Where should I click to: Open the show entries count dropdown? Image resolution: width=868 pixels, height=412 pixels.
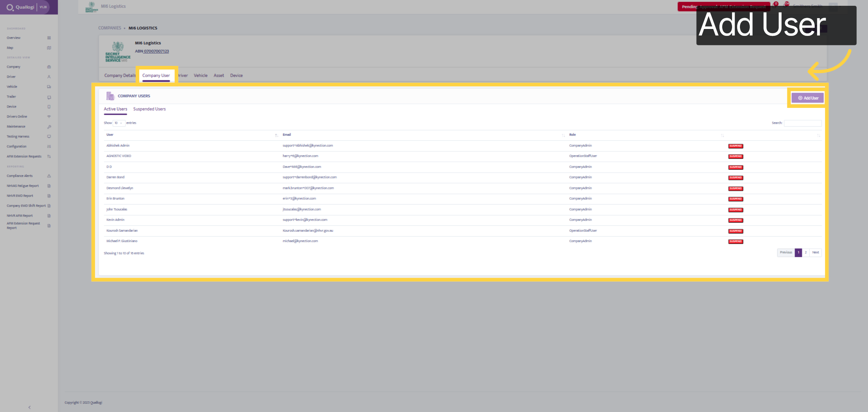click(x=119, y=123)
